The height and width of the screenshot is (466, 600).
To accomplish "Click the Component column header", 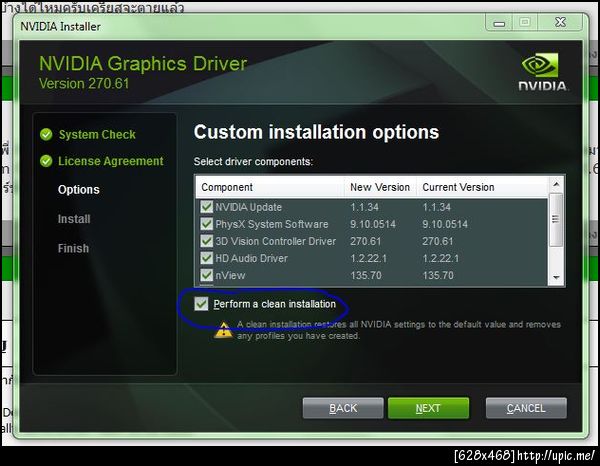I will click(270, 187).
